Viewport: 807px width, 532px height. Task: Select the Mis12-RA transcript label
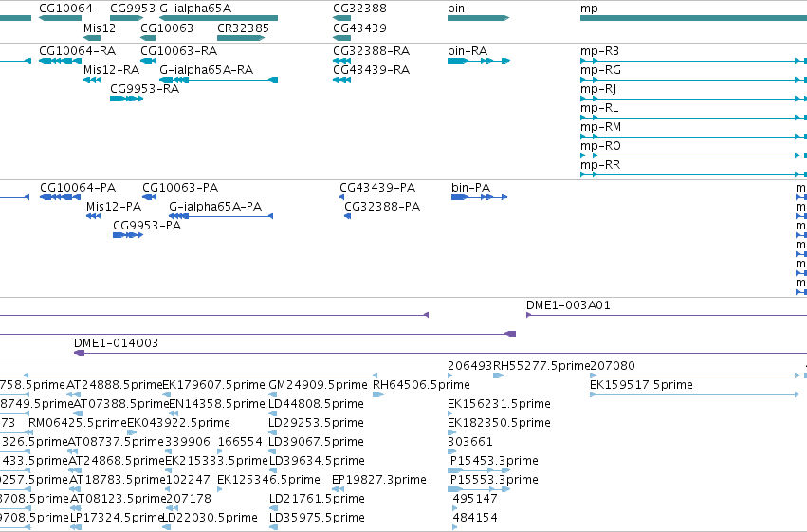tap(111, 70)
